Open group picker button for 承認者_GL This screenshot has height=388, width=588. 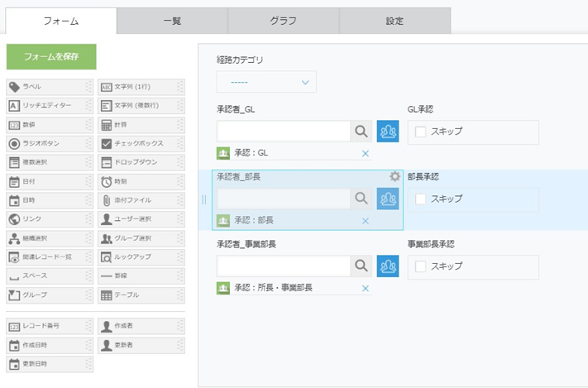pos(388,132)
